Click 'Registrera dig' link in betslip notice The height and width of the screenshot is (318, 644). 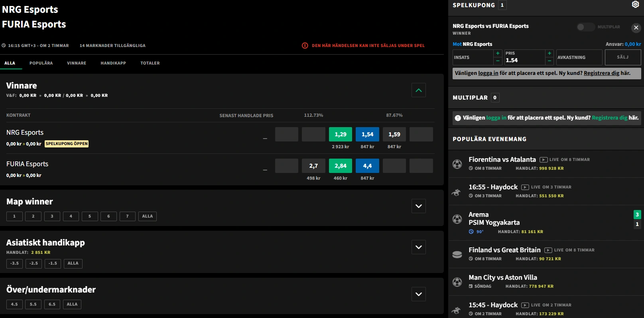(x=601, y=73)
